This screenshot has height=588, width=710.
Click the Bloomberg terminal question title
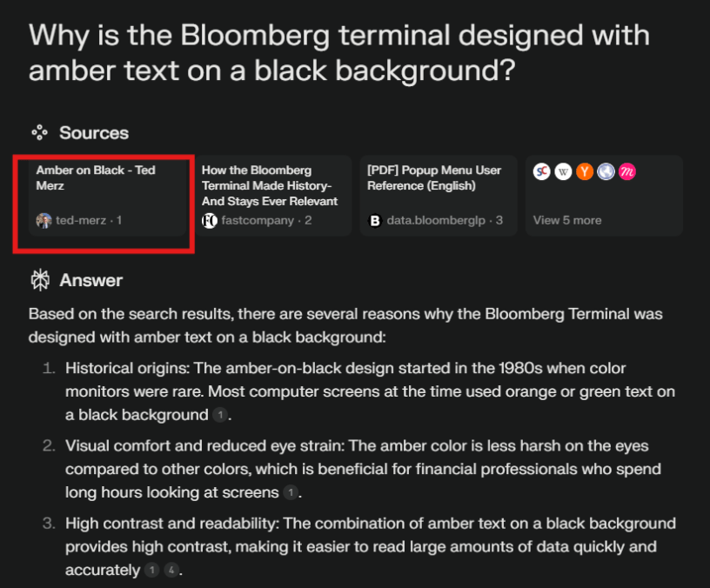point(339,52)
